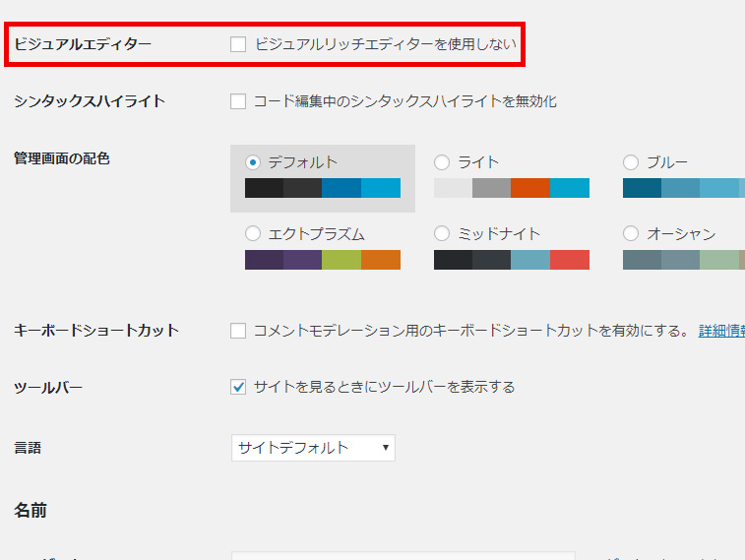The height and width of the screenshot is (560, 745).
Task: Click the text field below 名前 heading
Action: (x=404, y=555)
